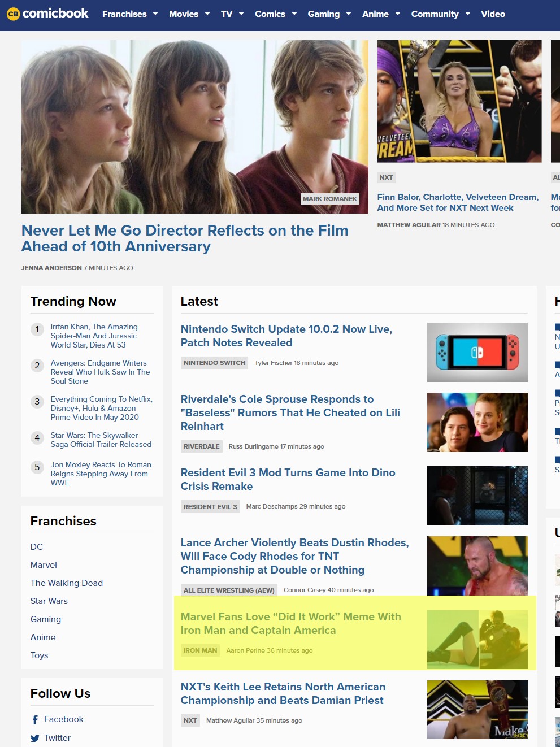Viewport: 560px width, 747px height.
Task: Click the Iron Man meme thumbnail
Action: point(477,640)
